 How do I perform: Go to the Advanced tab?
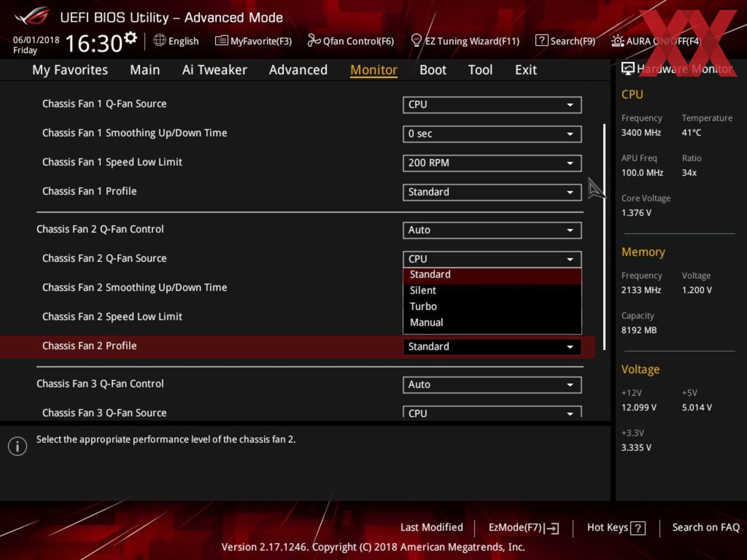point(298,70)
